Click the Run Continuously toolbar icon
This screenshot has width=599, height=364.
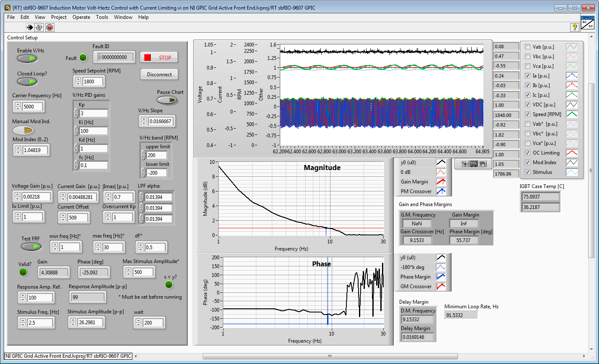click(x=39, y=28)
